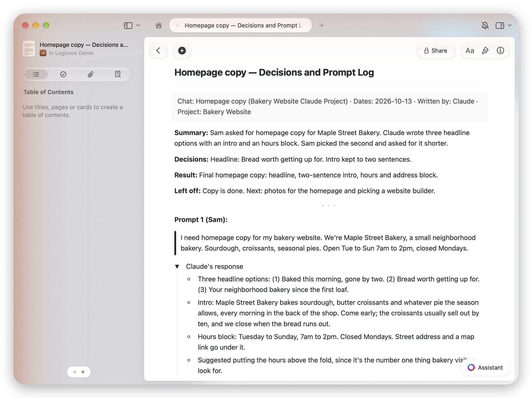This screenshot has height=398, width=532.
Task: Open the Aa text formatting options
Action: (x=470, y=50)
